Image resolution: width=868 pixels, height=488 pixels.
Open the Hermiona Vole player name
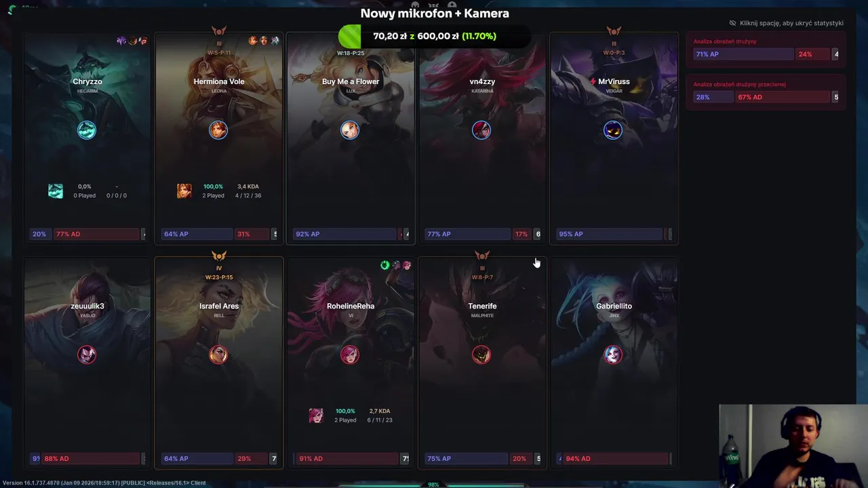219,81
